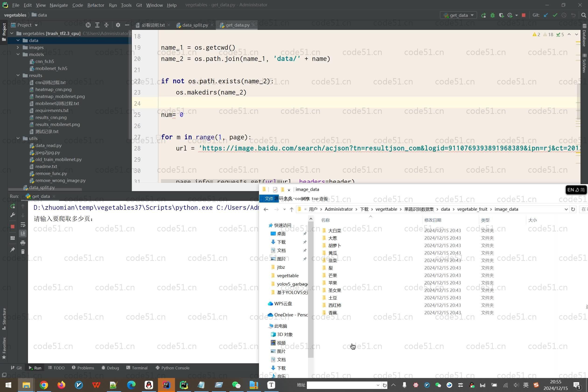Open the Python Console tab

pos(172,368)
